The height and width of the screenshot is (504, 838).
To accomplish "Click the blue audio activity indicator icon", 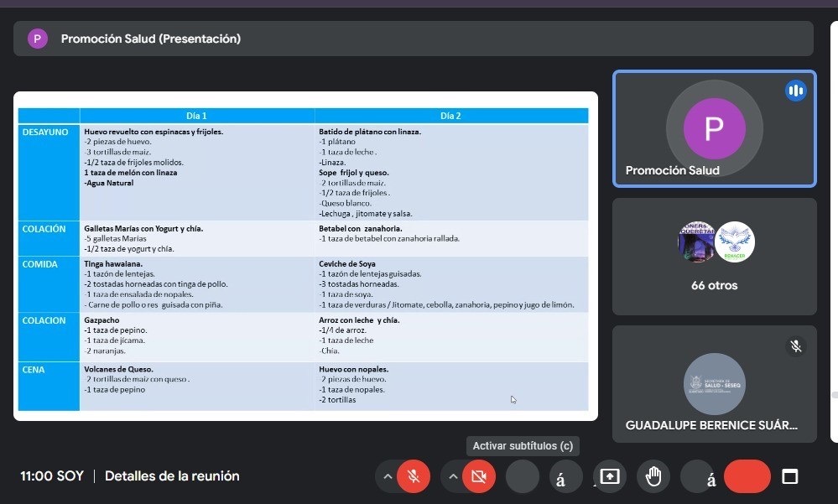I will (795, 91).
